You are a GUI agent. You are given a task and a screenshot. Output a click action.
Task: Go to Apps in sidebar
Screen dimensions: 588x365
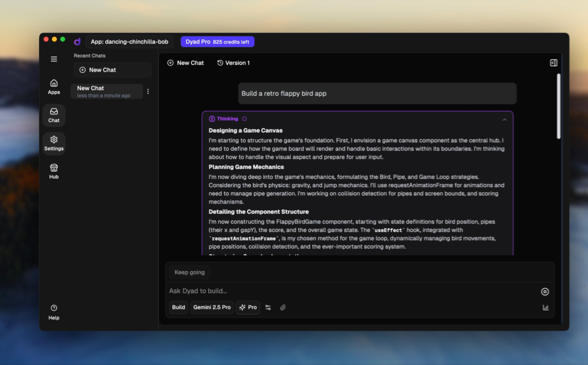point(54,87)
